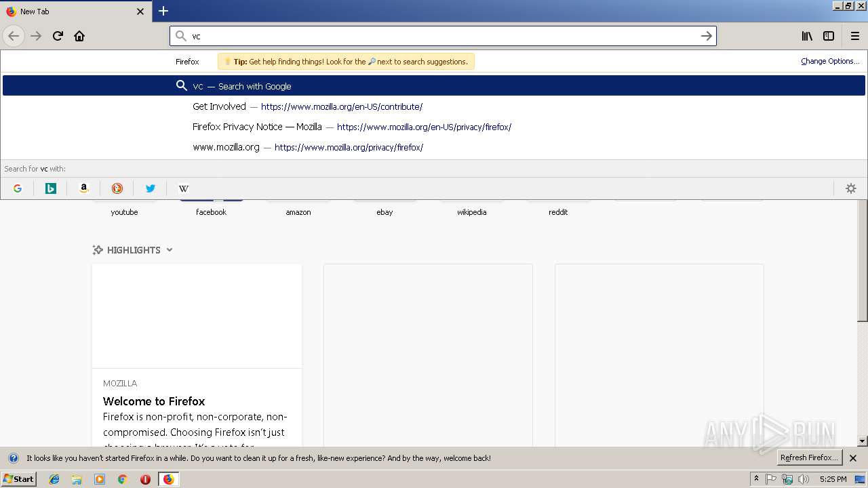Open Windows Explorer folder in taskbar
The width and height of the screenshot is (868, 488).
[x=77, y=479]
